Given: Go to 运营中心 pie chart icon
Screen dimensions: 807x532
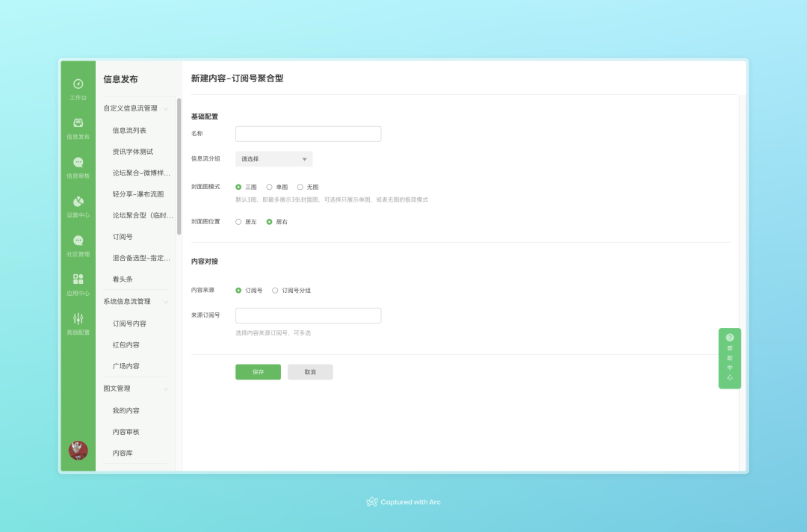Looking at the screenshot, I should [78, 201].
